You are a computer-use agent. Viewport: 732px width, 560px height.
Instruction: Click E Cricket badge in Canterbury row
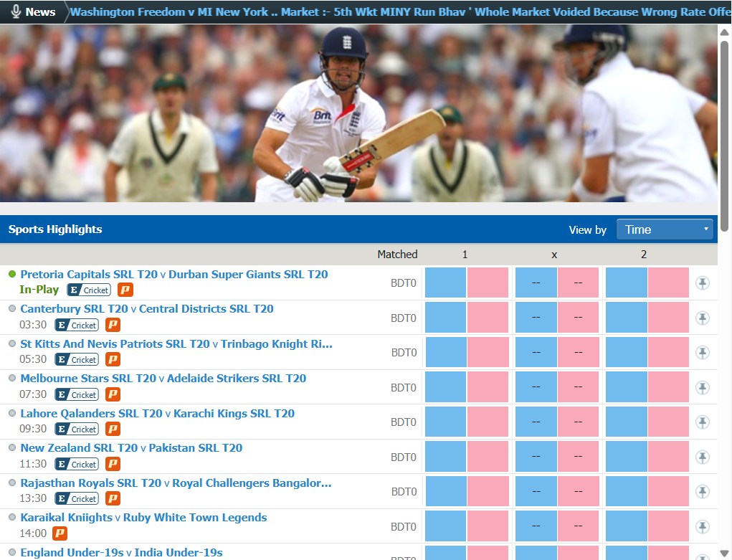(x=77, y=325)
